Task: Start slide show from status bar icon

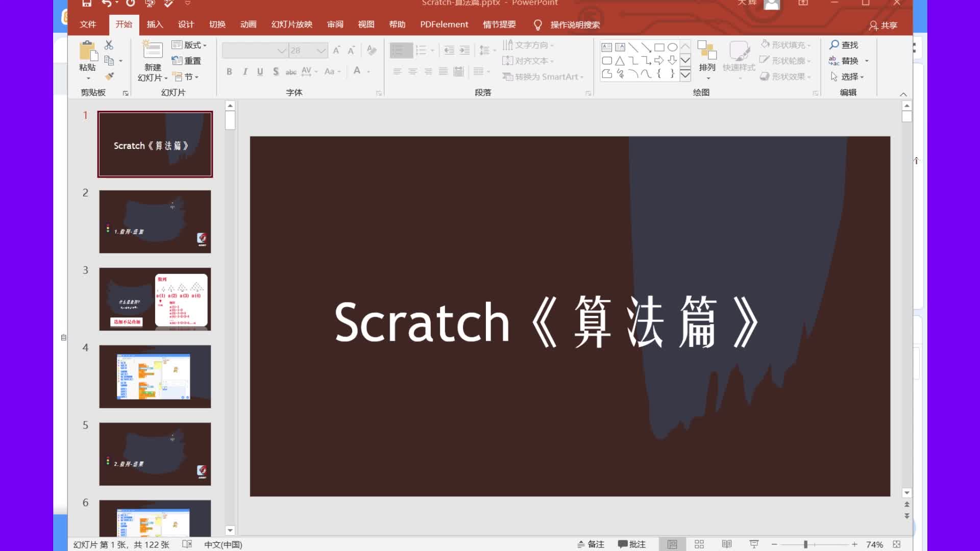Action: tap(754, 544)
